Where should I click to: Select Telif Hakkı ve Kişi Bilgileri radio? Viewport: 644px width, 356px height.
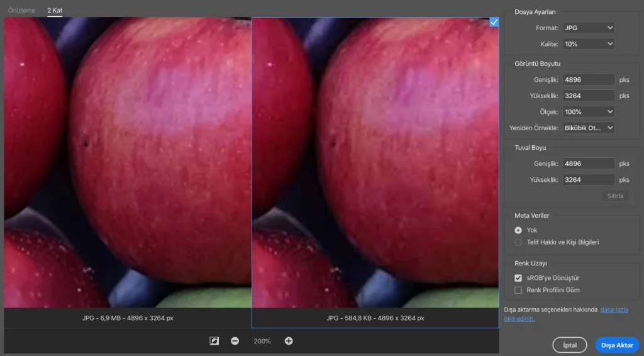(x=518, y=242)
